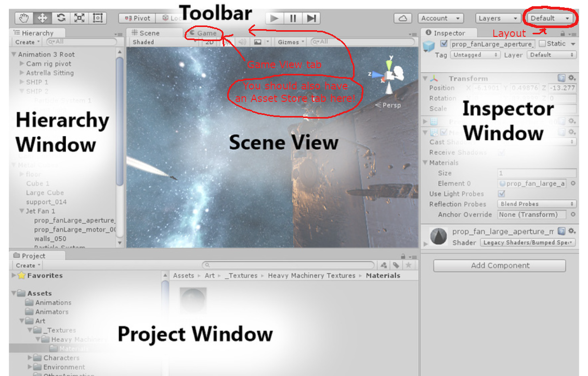Open the Default layout dropdown

(x=550, y=18)
